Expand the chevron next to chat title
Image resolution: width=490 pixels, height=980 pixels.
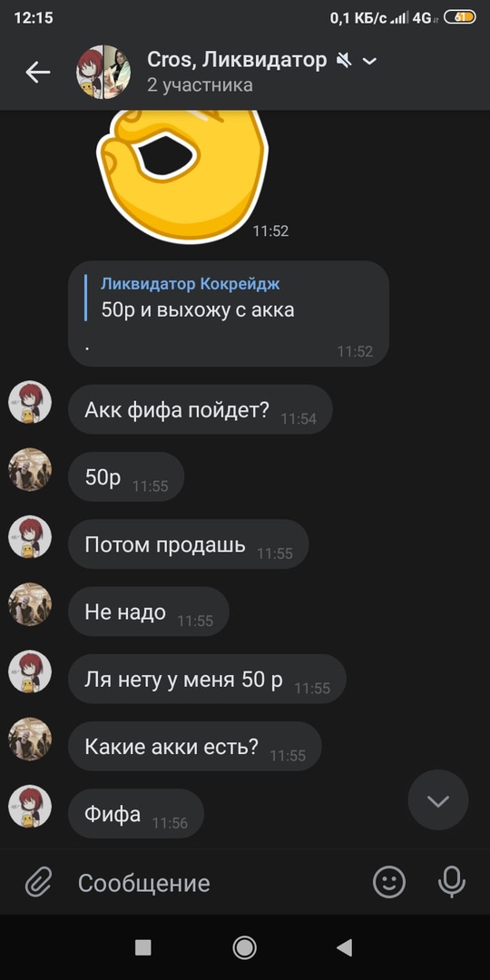[x=370, y=61]
